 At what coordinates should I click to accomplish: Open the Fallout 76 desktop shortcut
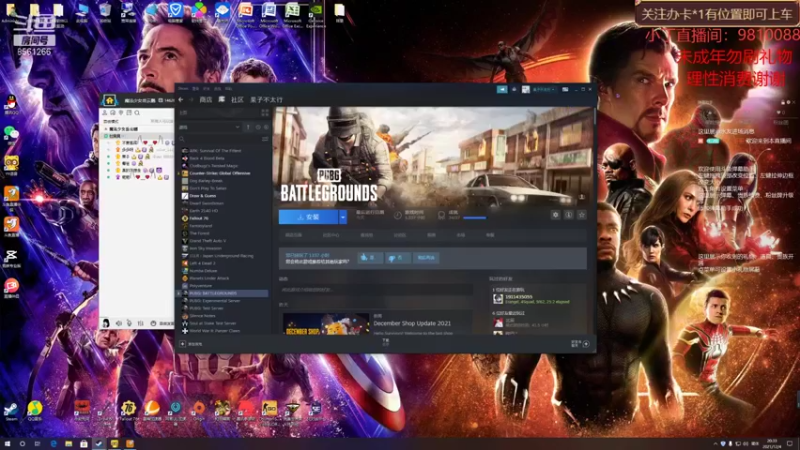128,411
